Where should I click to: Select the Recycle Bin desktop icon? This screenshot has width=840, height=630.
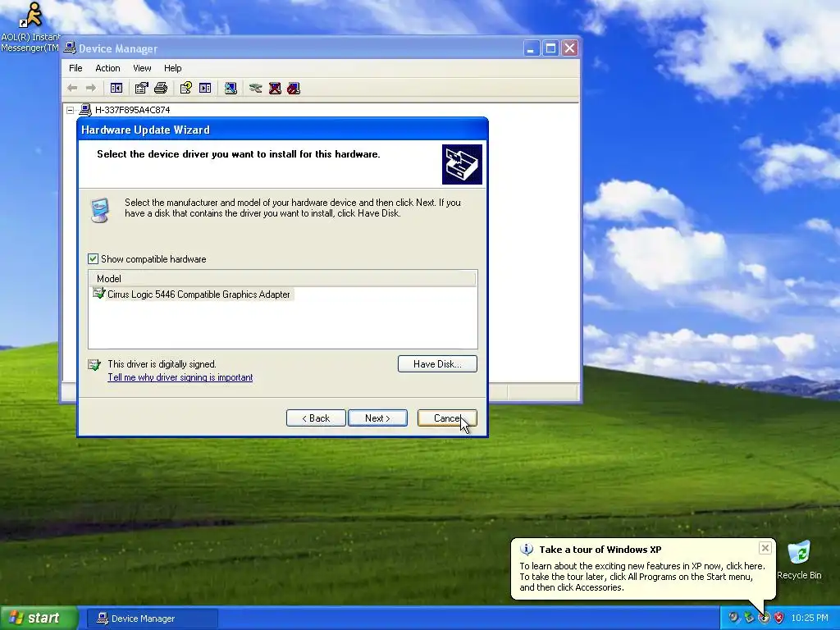799,560
